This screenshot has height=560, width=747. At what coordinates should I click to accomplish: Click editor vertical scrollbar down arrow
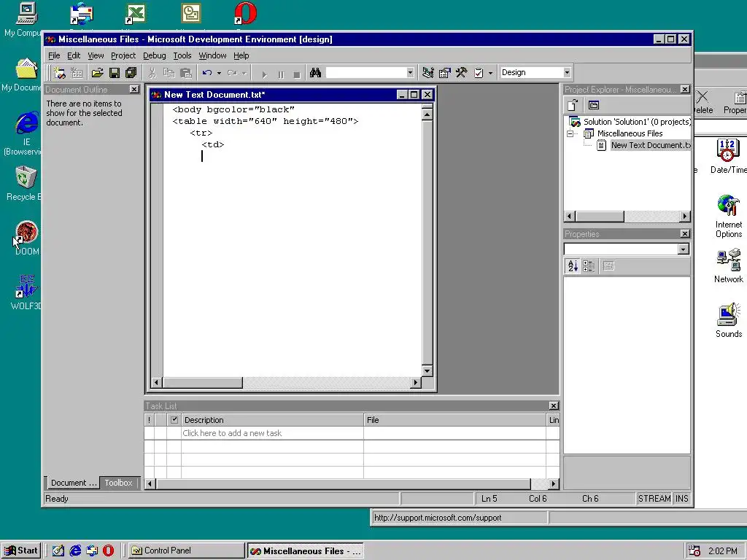point(427,371)
